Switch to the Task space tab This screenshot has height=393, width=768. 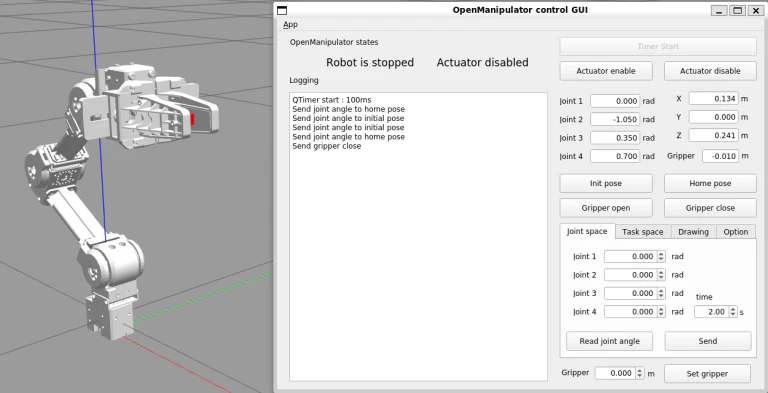pos(643,232)
